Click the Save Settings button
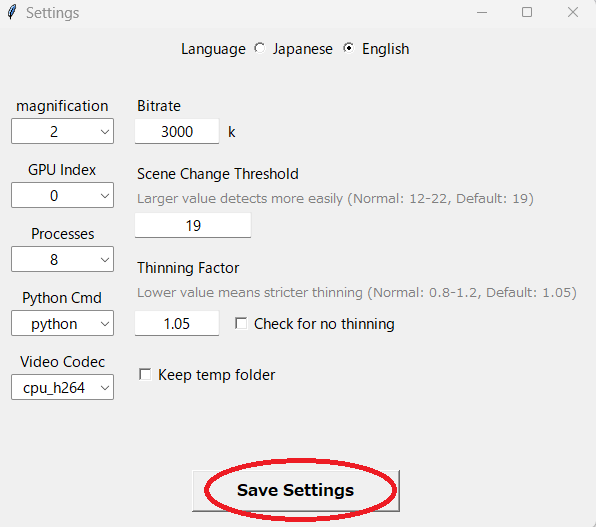This screenshot has height=527, width=596. click(x=296, y=490)
